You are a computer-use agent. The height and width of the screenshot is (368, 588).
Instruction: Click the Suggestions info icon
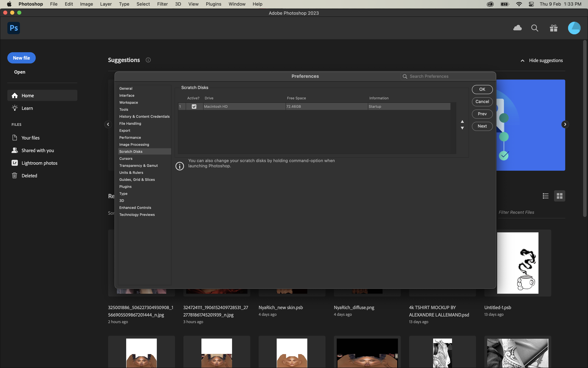(148, 60)
